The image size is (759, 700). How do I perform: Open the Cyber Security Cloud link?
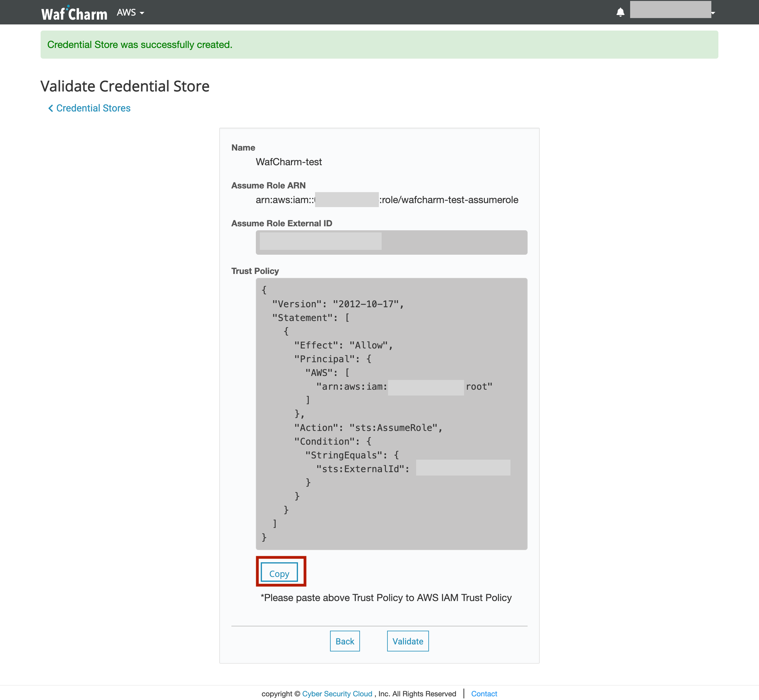(x=337, y=694)
